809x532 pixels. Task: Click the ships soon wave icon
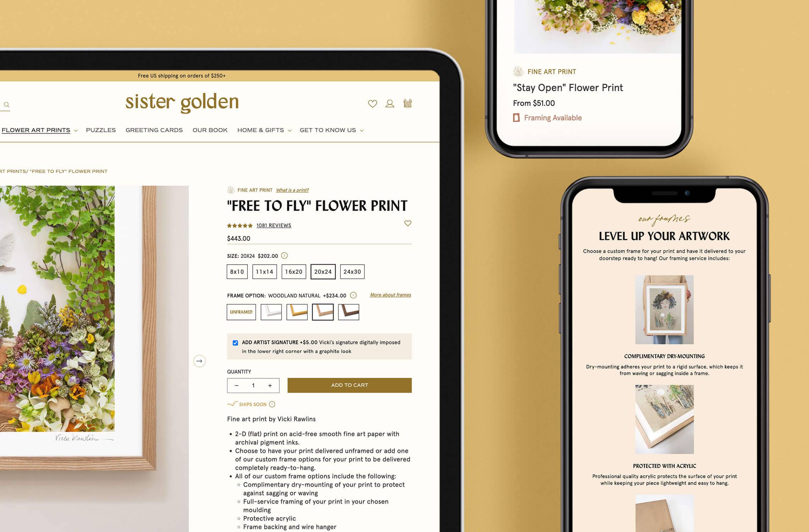[x=232, y=404]
